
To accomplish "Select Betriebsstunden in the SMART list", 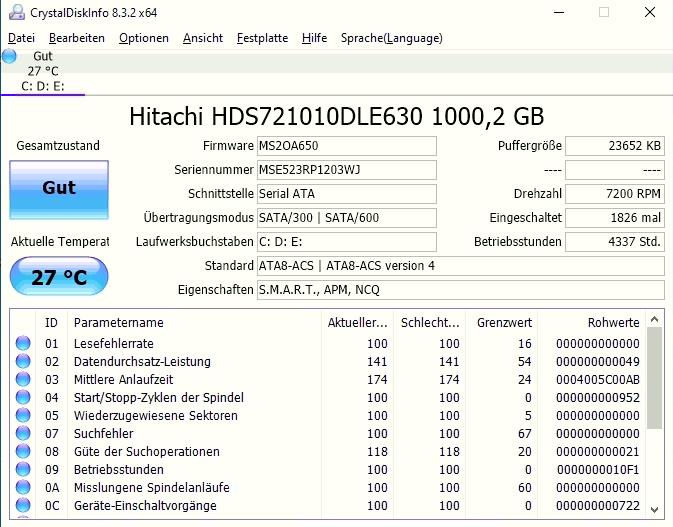I will (x=119, y=470).
